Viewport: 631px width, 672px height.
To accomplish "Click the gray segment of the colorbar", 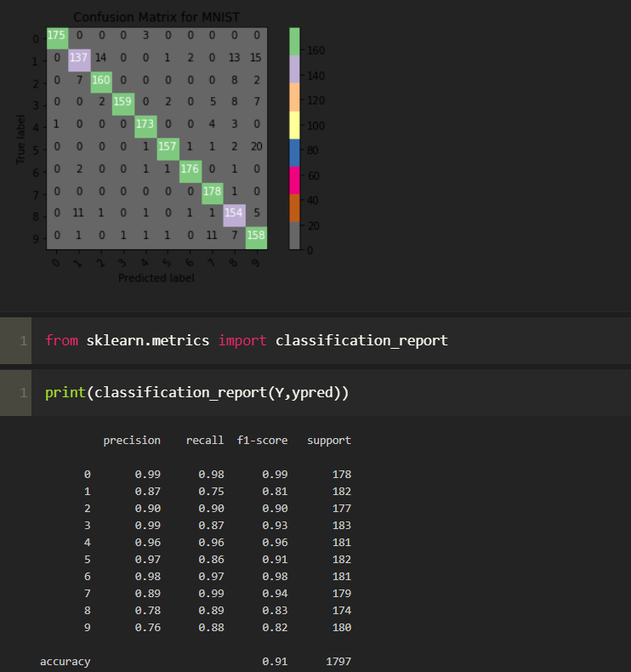I will click(x=294, y=236).
